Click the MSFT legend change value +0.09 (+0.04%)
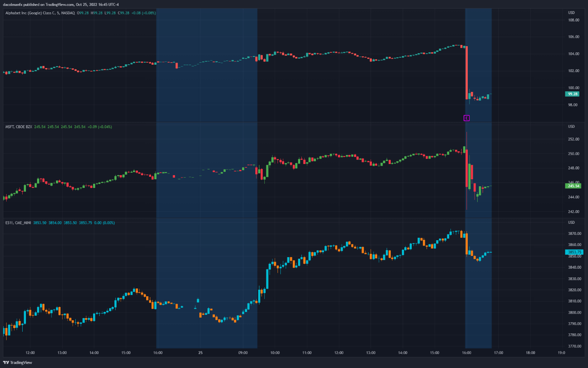 (100, 127)
